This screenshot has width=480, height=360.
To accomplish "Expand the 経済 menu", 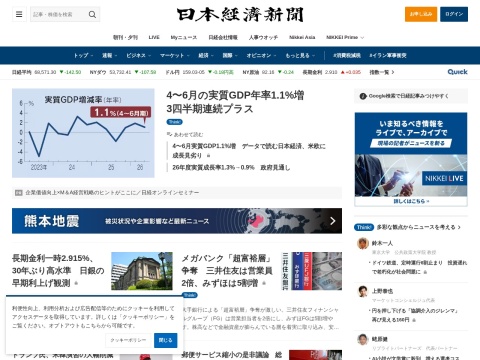I will coord(206,55).
